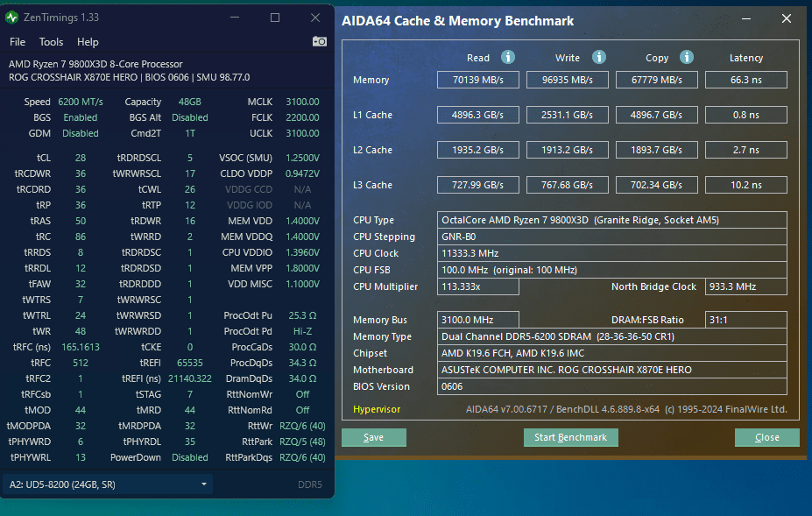Click the Memory Type DDR5-6200 field
This screenshot has width=812, height=516.
pyautogui.click(x=612, y=336)
